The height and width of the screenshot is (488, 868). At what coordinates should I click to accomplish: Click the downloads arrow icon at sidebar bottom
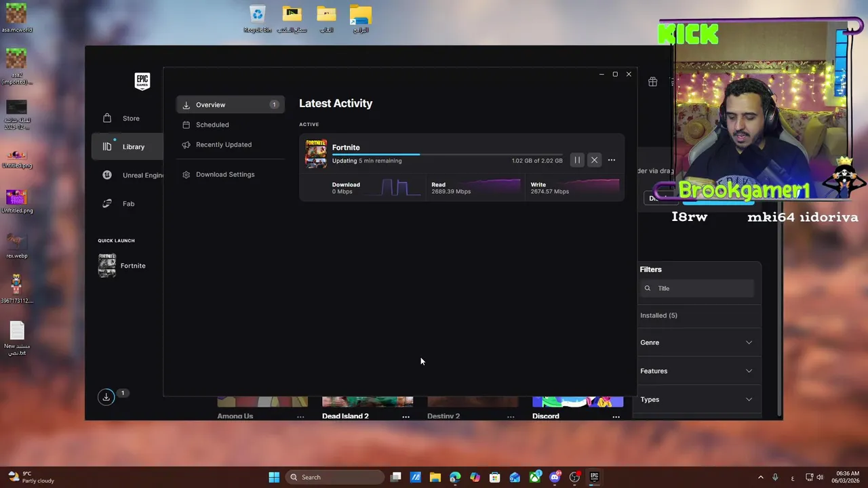106,397
